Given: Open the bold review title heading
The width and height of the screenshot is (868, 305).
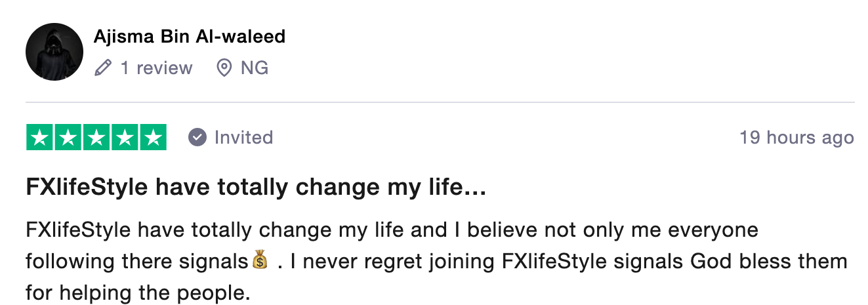Looking at the screenshot, I should [256, 188].
